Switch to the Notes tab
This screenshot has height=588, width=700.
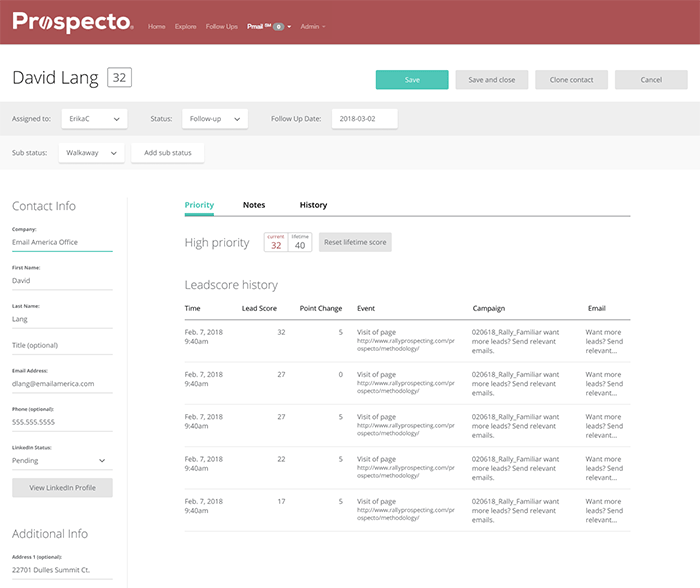pyautogui.click(x=254, y=205)
